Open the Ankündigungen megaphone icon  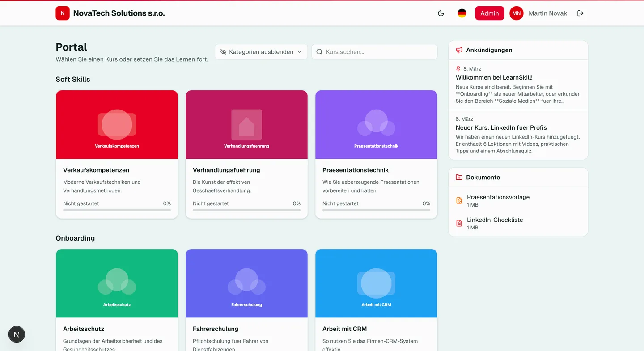pyautogui.click(x=459, y=50)
